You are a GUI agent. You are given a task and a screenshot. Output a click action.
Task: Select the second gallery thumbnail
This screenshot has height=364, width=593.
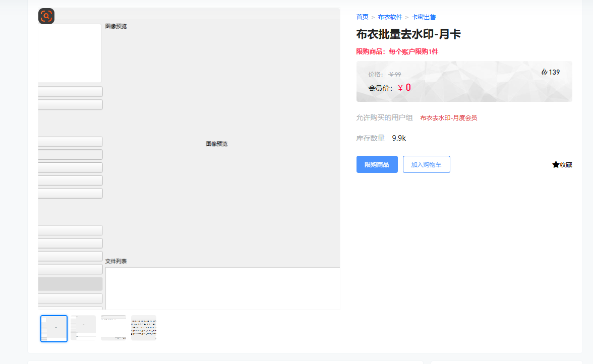tap(83, 328)
